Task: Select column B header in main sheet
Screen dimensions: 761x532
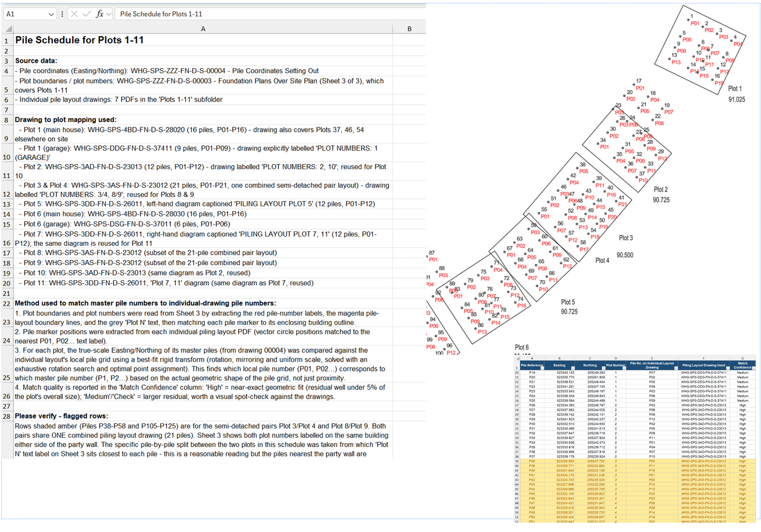Action: [x=409, y=28]
